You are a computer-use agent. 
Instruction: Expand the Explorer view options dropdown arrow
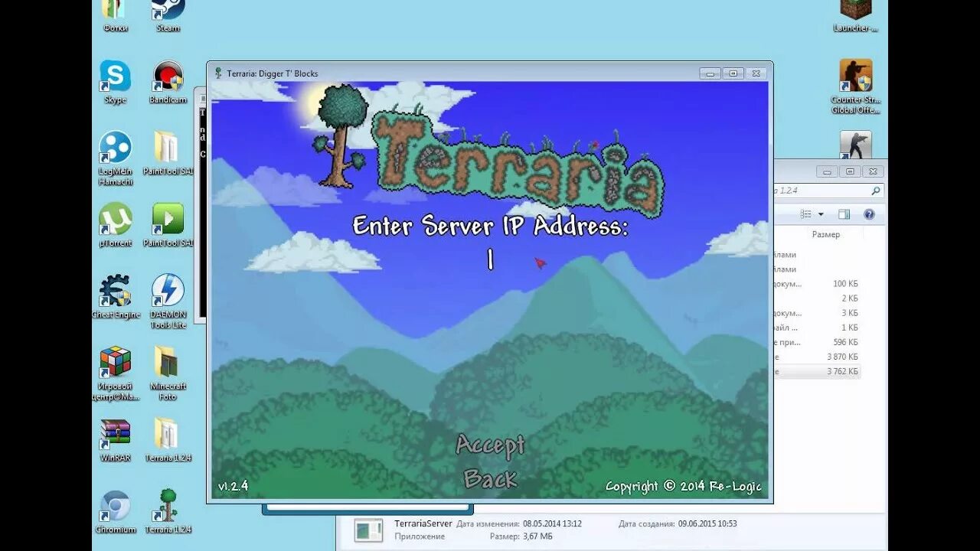(x=821, y=214)
